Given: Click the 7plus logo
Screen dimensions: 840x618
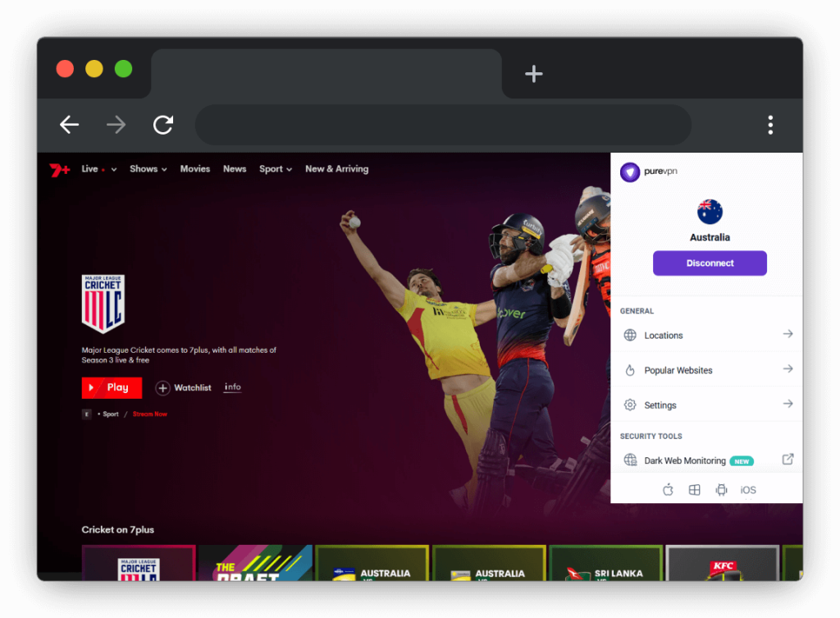Looking at the screenshot, I should pyautogui.click(x=59, y=170).
